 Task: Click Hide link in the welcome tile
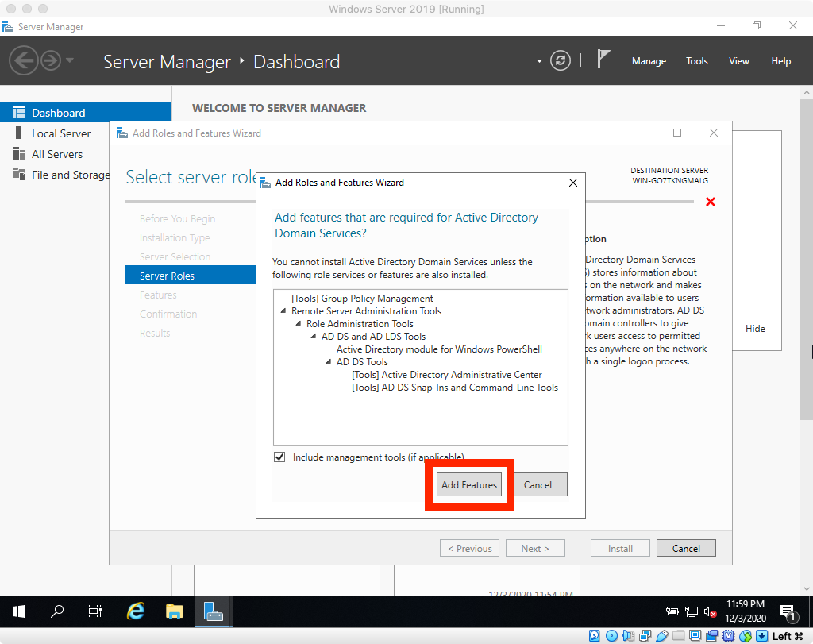coord(755,328)
